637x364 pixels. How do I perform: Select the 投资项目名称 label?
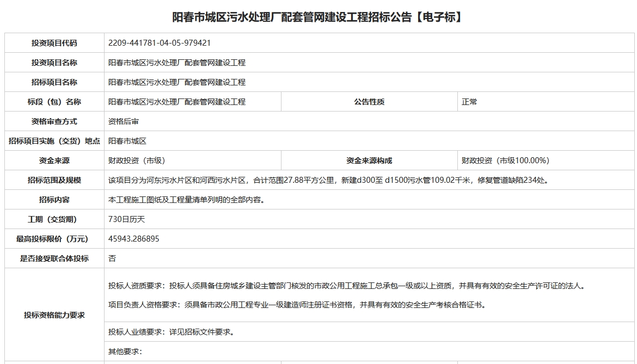(x=54, y=63)
